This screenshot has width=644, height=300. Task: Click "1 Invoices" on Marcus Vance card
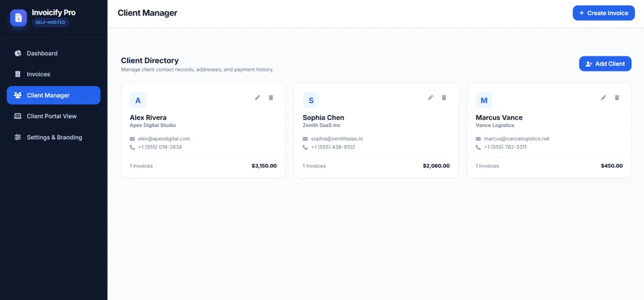(x=488, y=166)
